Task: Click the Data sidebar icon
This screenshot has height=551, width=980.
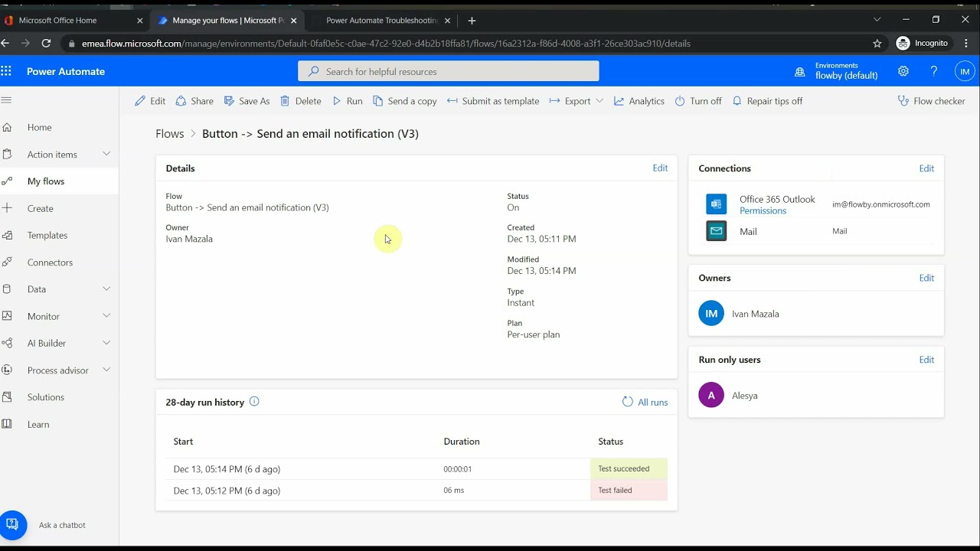Action: coord(7,289)
